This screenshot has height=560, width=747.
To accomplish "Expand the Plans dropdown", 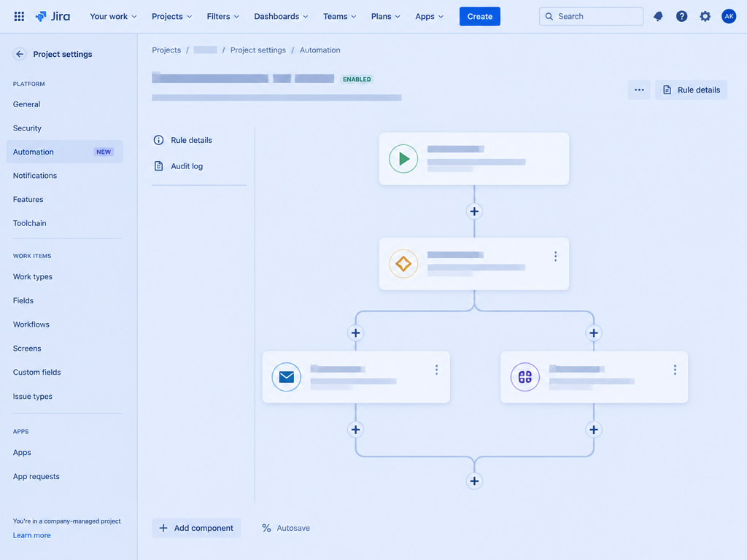I will (386, 17).
